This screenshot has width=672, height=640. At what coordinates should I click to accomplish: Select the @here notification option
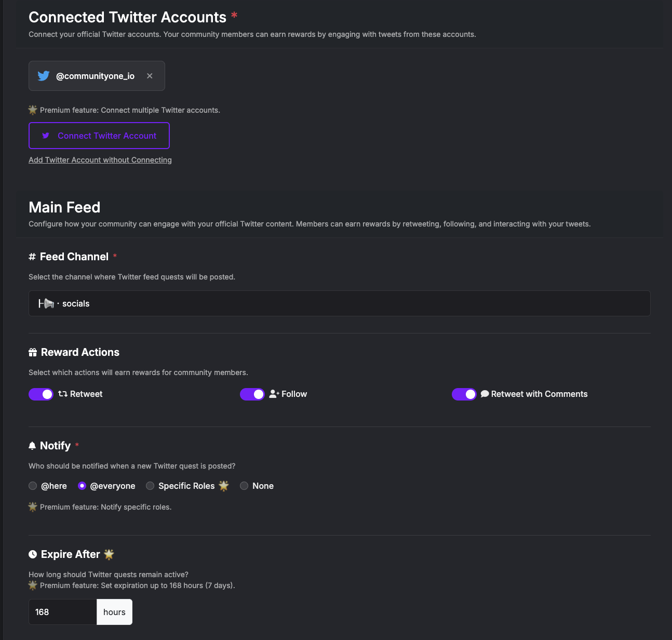click(33, 486)
